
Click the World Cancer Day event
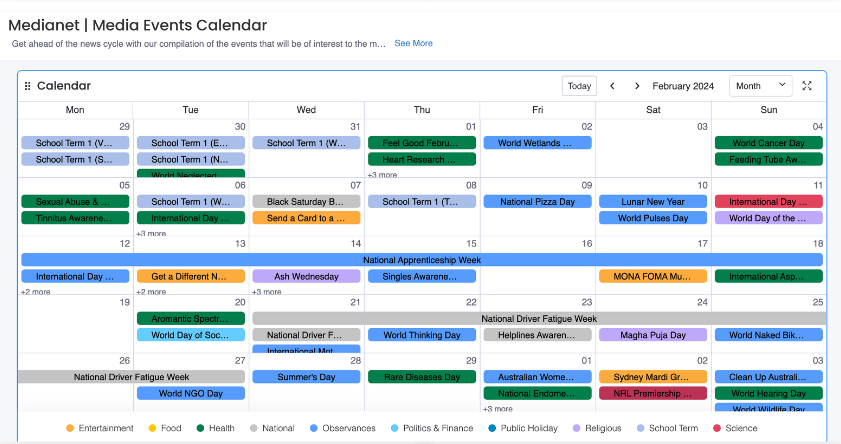[x=768, y=143]
